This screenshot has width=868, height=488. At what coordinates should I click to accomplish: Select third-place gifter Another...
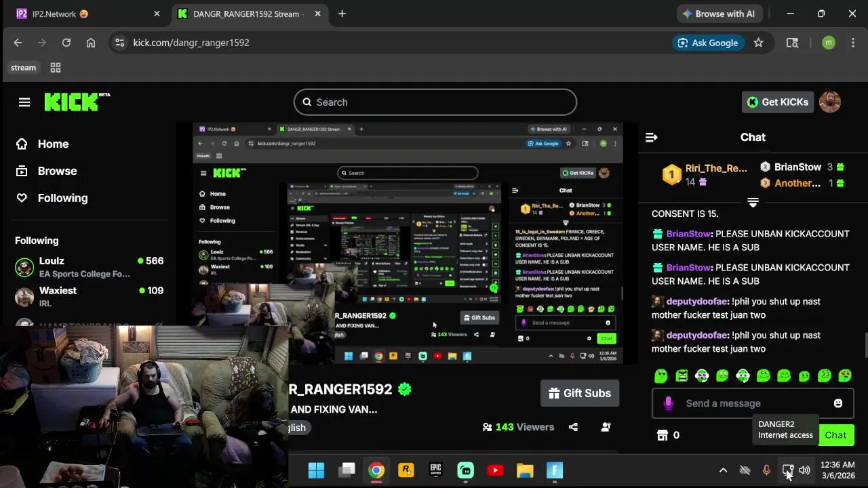click(x=802, y=183)
